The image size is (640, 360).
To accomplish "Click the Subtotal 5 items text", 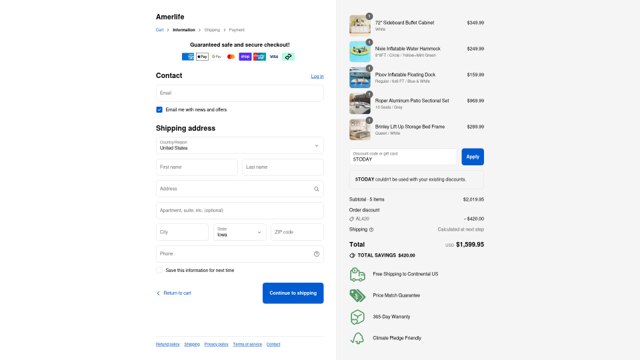I will pos(367,200).
